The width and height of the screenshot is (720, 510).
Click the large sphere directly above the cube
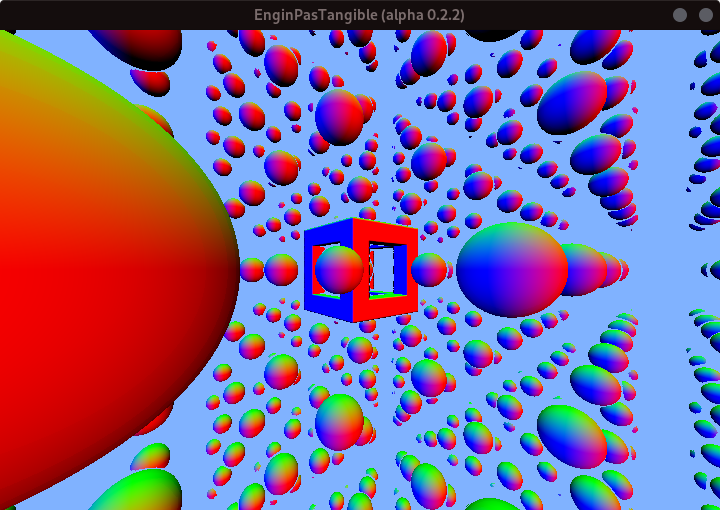(339, 116)
